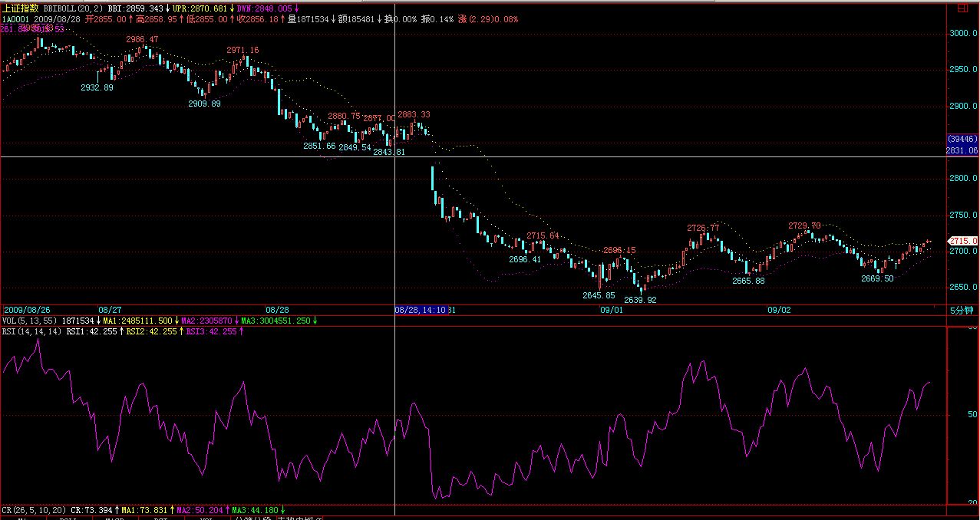Click the trough label 2932.89
980x520 pixels.
(x=97, y=88)
